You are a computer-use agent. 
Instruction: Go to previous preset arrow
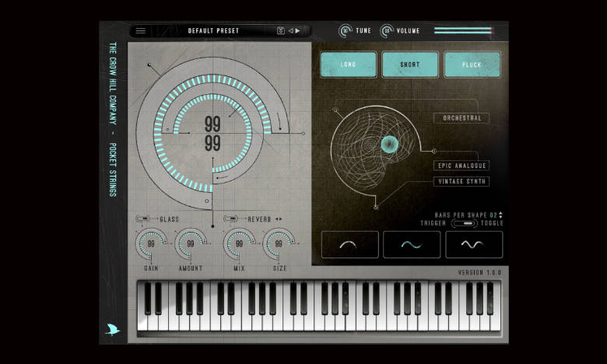(x=290, y=30)
